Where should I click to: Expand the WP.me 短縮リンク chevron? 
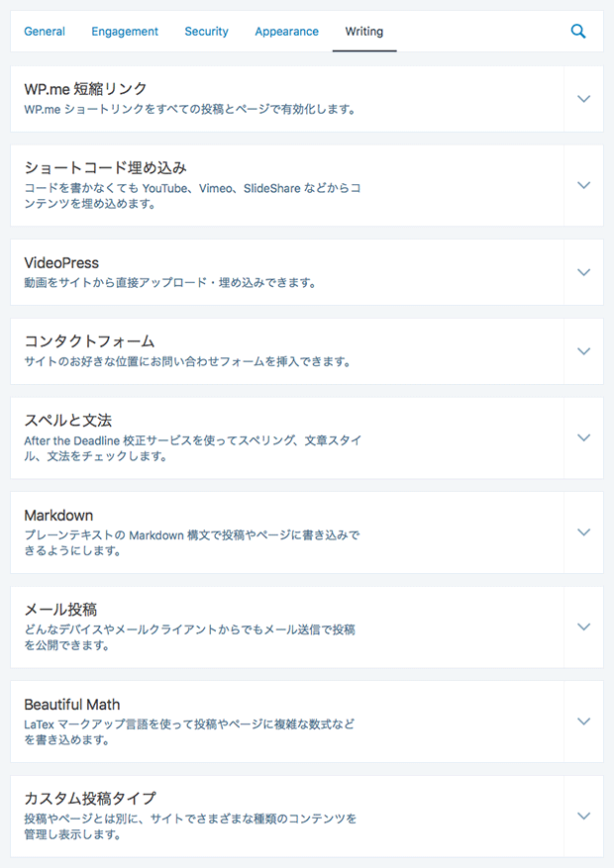point(583,99)
